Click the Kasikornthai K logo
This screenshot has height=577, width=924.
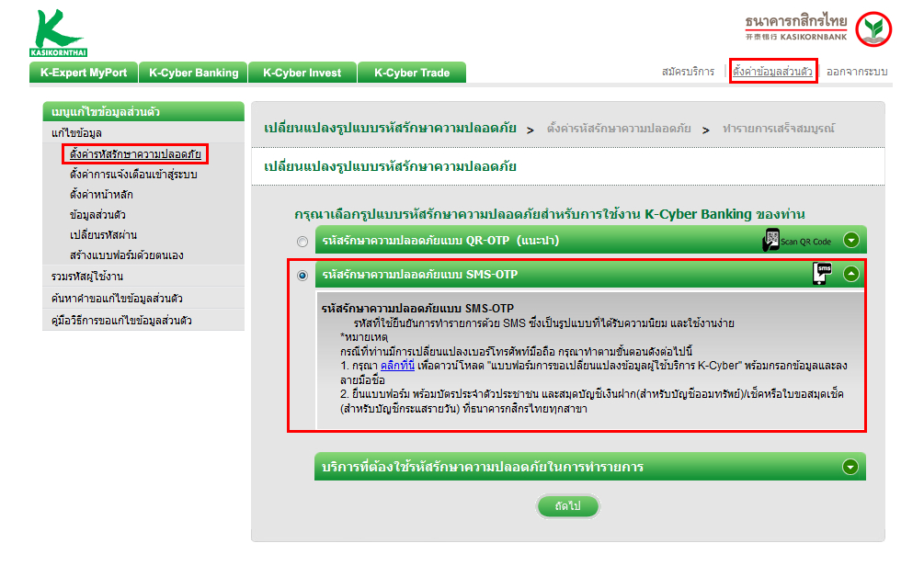[x=59, y=33]
